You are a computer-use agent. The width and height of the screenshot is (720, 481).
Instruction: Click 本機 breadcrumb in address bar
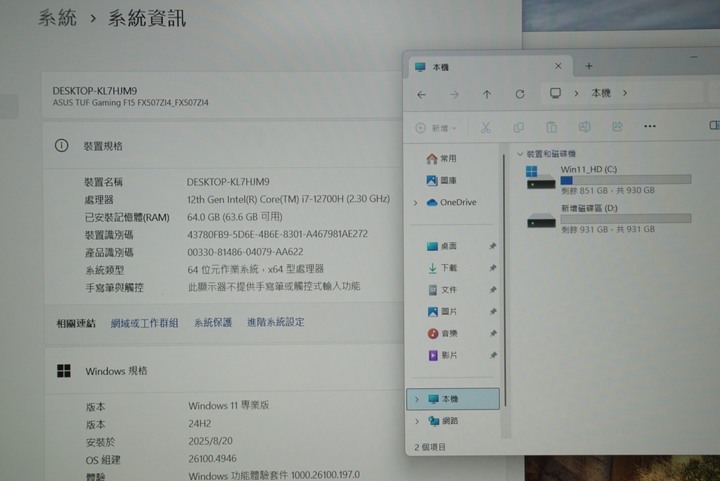pos(601,93)
